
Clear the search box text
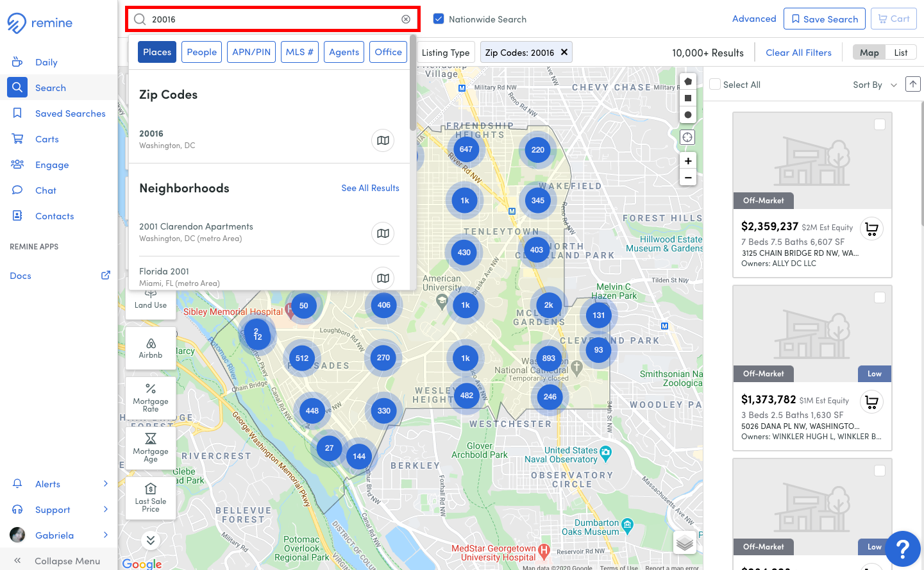click(406, 19)
